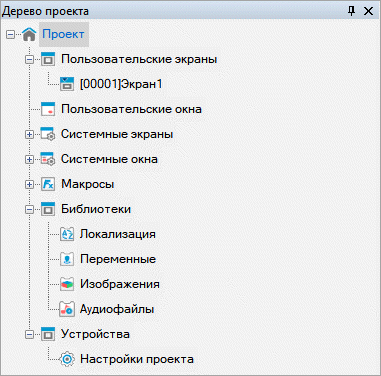Pin the Дерево проекта panel
Viewport: 381px width, 376px height.
click(351, 11)
